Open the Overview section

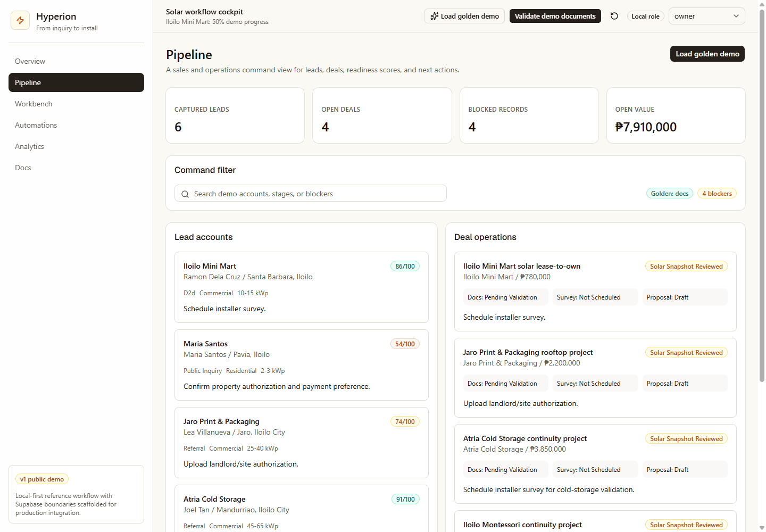tap(76, 61)
